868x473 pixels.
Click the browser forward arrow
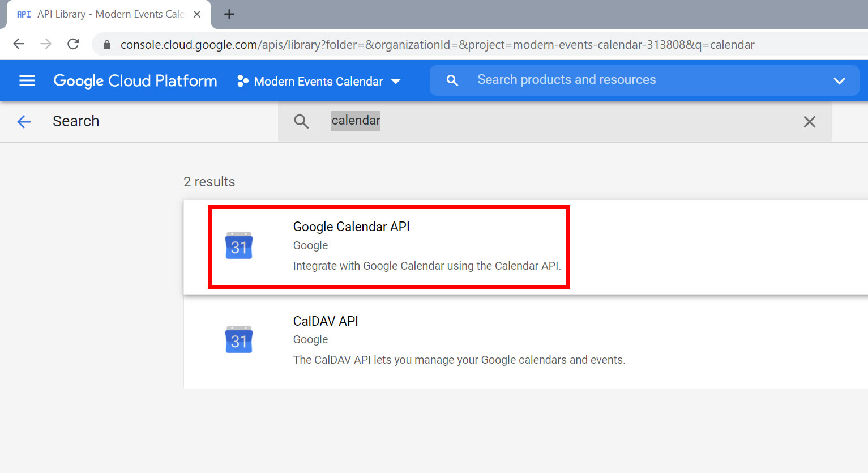point(46,44)
